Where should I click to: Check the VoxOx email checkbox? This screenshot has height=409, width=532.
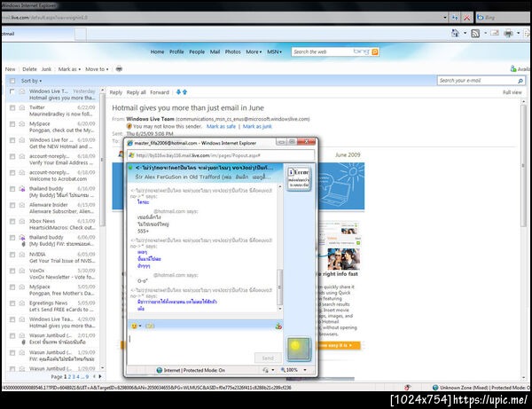point(12,271)
